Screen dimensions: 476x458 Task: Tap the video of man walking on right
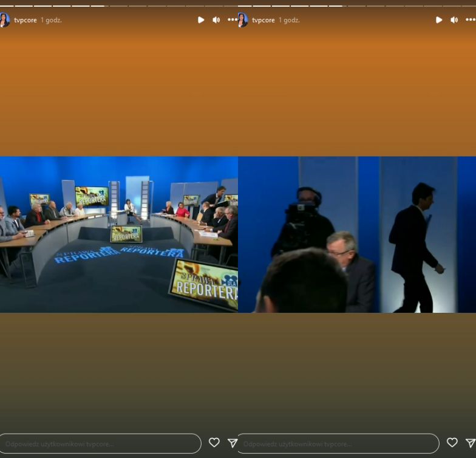[357, 234]
